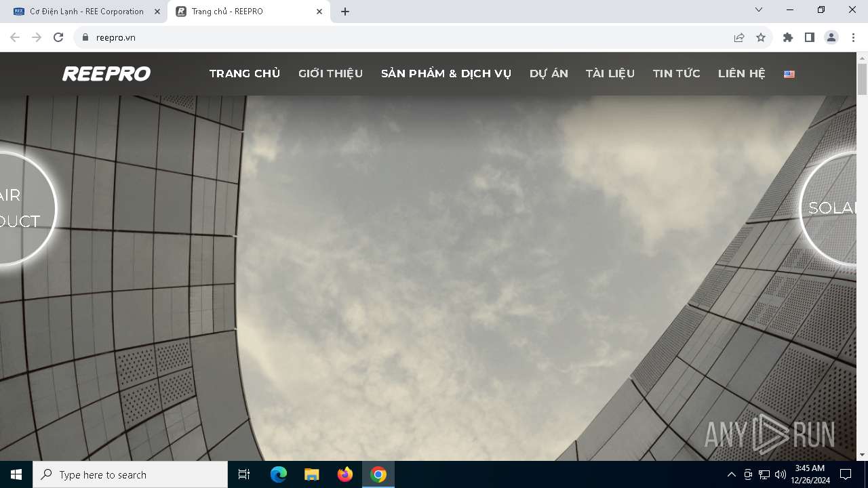Open Task View on the taskbar
Screen dimensions: 868x488
pyautogui.click(x=244, y=474)
